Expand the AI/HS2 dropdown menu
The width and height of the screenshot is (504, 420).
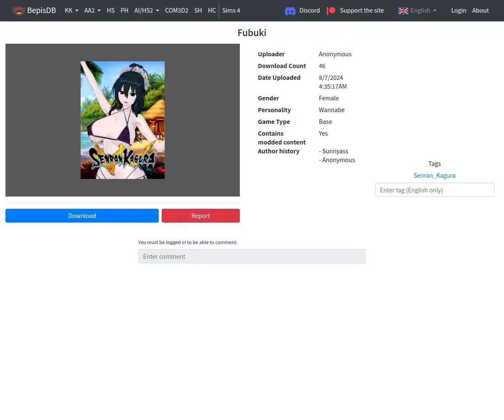click(x=147, y=10)
